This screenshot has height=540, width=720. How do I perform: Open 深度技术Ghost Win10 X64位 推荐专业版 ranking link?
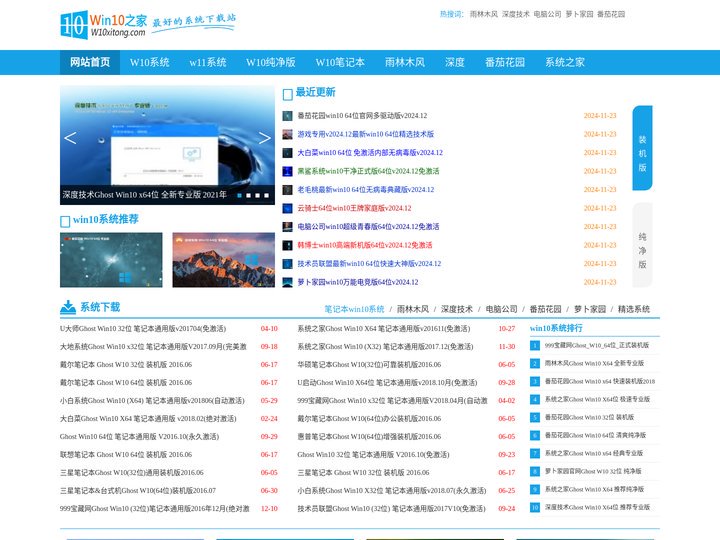pos(597,507)
